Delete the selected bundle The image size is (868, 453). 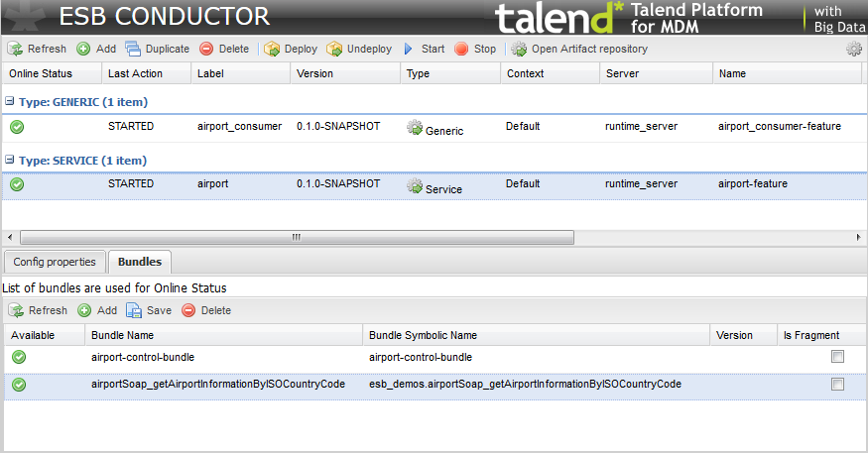click(x=206, y=311)
